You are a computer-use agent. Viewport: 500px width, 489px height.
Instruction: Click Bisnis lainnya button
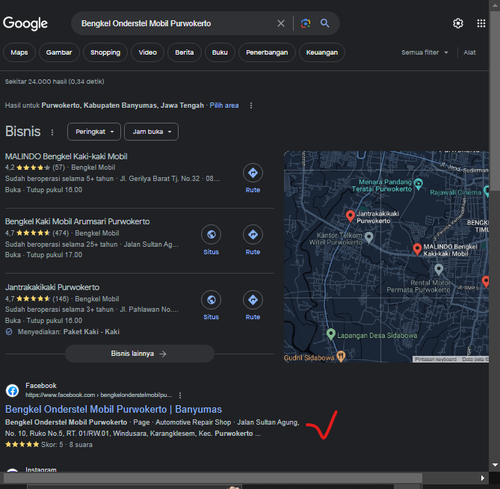[x=140, y=354]
